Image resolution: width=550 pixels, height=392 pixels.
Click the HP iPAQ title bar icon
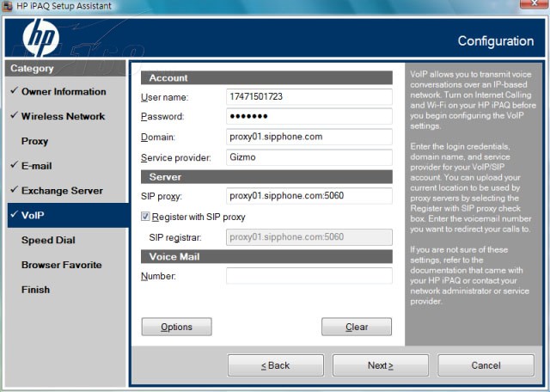tap(8, 6)
